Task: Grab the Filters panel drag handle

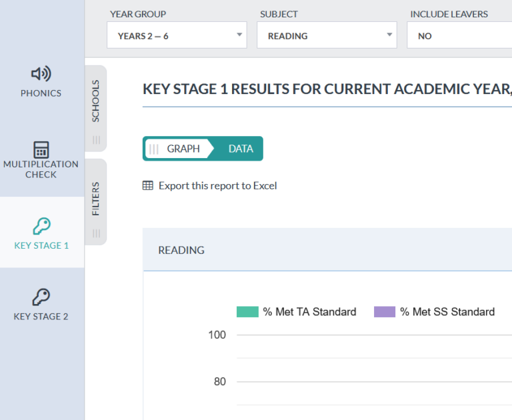Action: (x=96, y=233)
